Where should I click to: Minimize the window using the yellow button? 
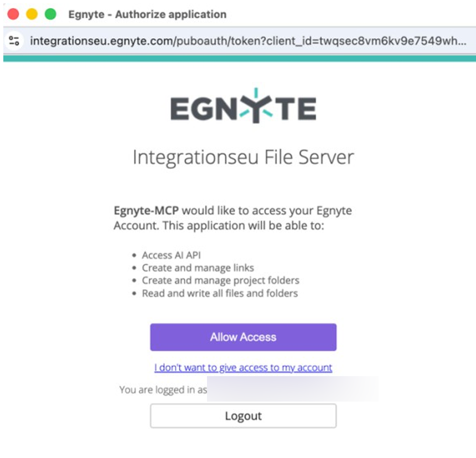coord(32,14)
